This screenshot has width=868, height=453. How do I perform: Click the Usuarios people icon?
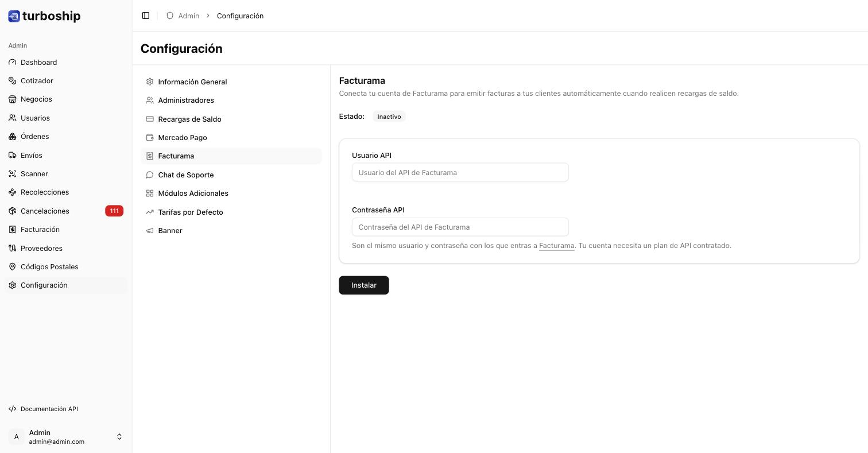coord(12,118)
